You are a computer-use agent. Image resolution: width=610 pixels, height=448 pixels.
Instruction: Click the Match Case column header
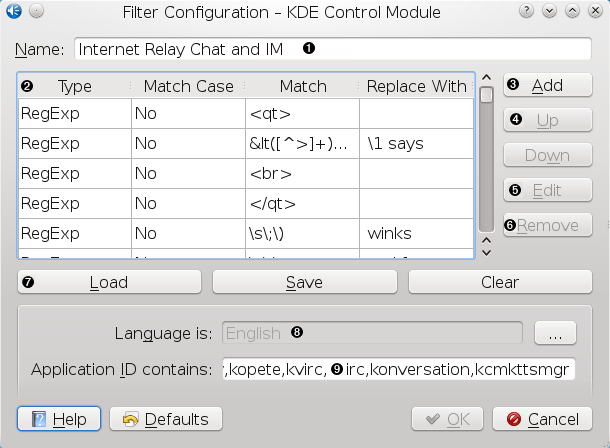(189, 86)
